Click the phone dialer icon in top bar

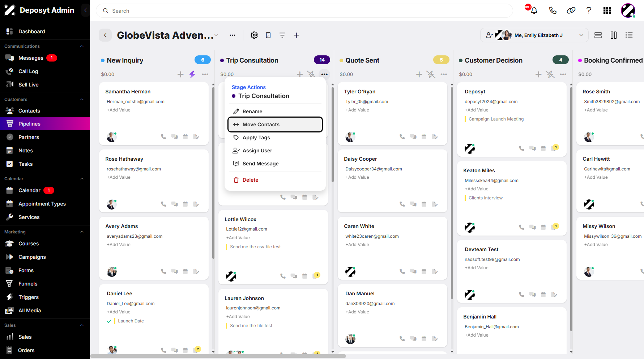(x=553, y=10)
